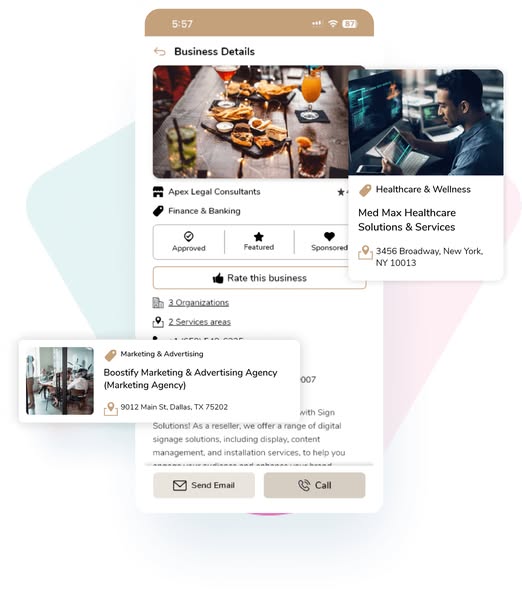Click the location pin beside 3456 Broadway address

[x=365, y=253]
